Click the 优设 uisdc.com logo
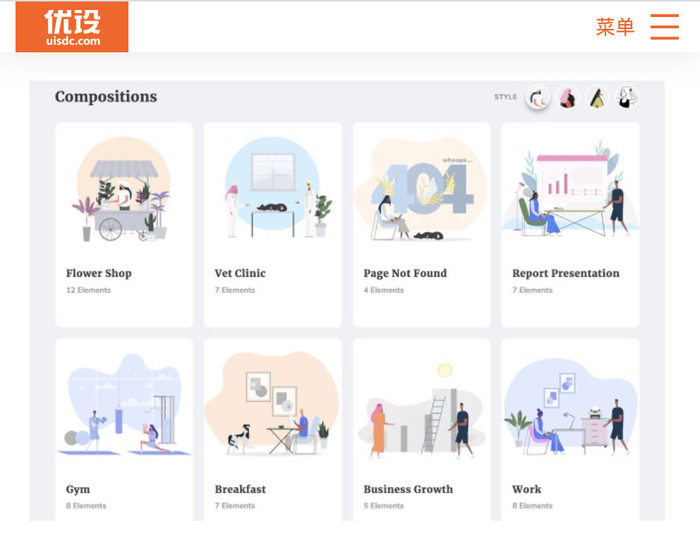Viewport: 700px width, 552px height. pyautogui.click(x=72, y=27)
